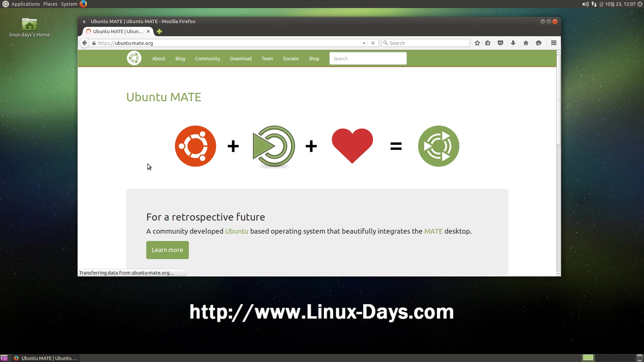
Task: Click the red heart image
Action: tap(352, 146)
